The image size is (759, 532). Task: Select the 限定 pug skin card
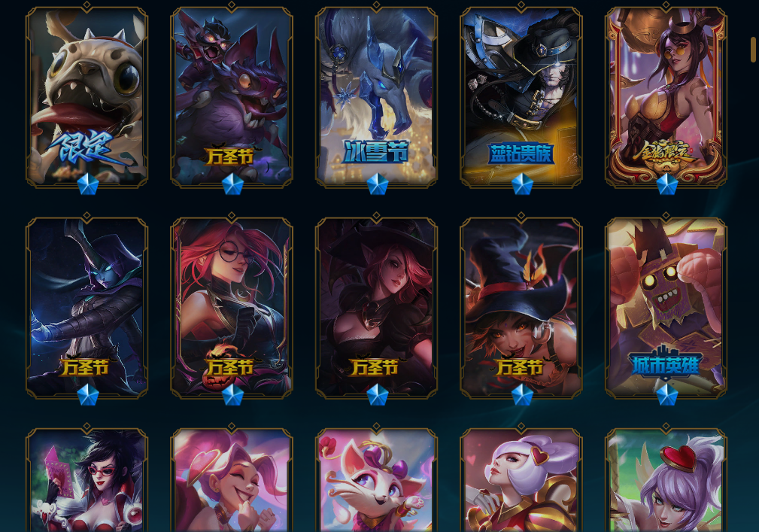point(87,97)
